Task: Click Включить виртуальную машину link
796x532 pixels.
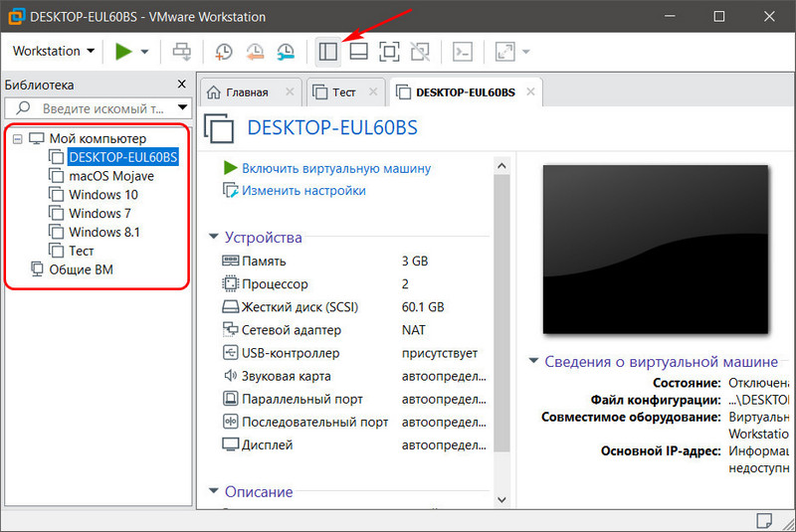Action: (x=336, y=168)
